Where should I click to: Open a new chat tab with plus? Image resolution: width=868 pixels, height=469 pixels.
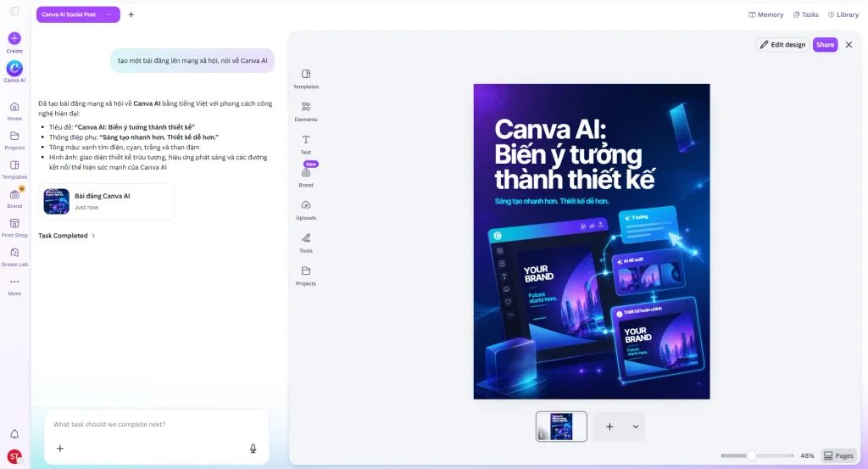[131, 14]
